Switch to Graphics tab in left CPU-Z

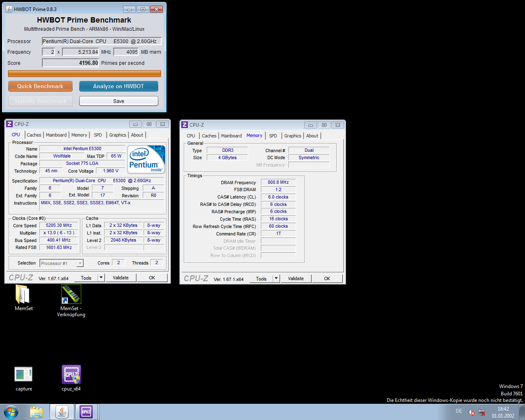(118, 135)
